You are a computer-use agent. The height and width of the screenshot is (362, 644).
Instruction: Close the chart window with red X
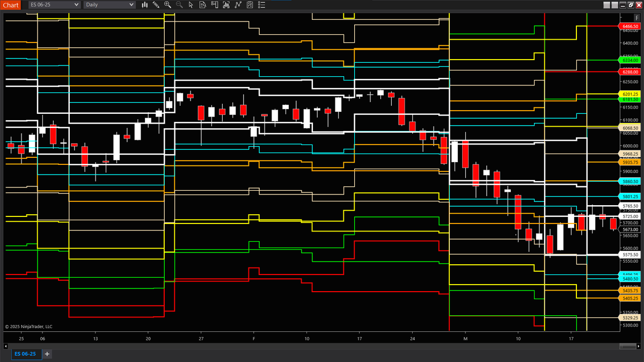pos(639,5)
